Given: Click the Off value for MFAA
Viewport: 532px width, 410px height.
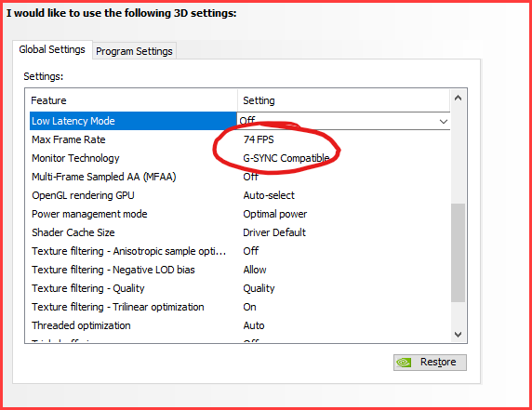Looking at the screenshot, I should [x=251, y=177].
